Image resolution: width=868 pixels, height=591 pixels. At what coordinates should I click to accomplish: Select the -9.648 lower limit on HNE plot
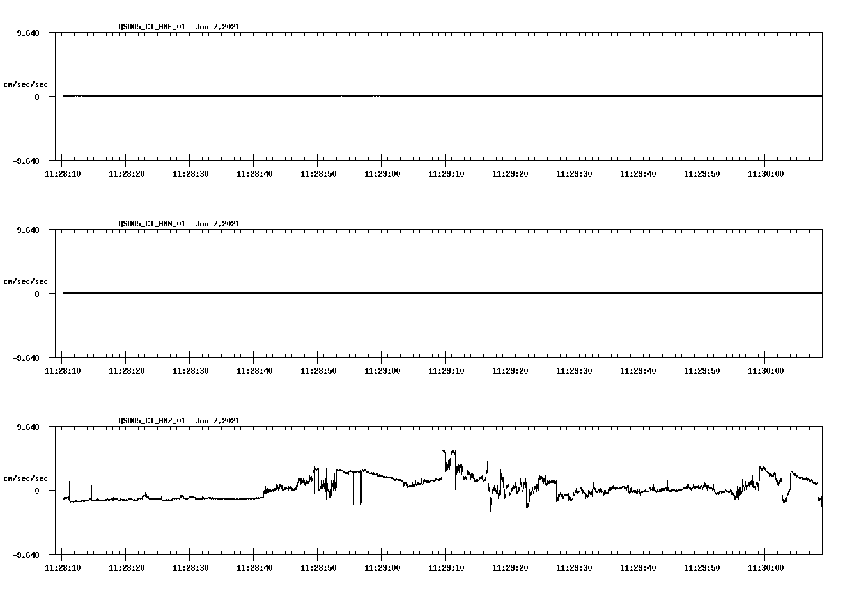tap(26, 161)
